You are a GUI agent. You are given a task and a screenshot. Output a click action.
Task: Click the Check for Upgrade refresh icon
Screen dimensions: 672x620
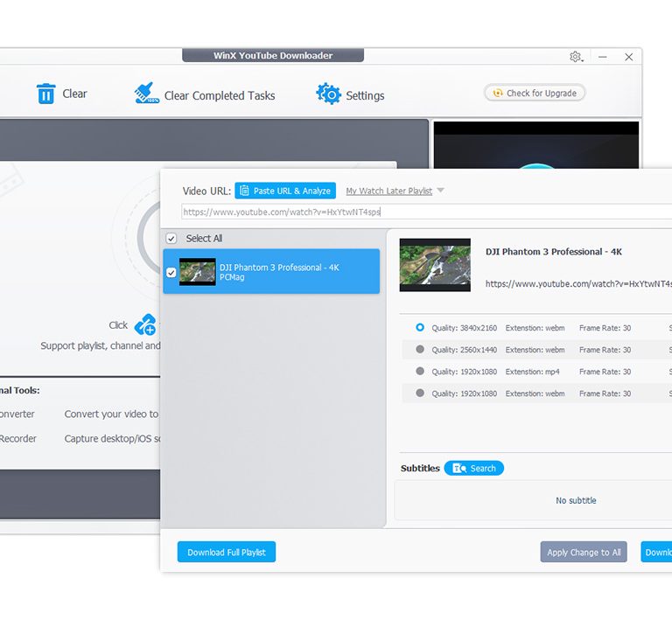[498, 93]
